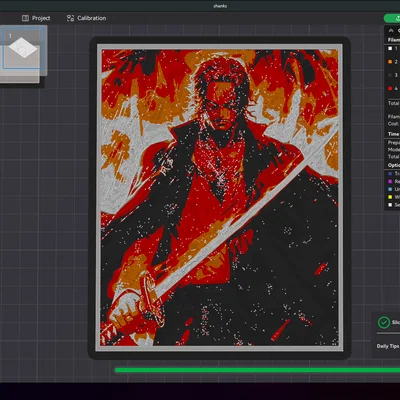Click the black filament 3 color swatch

pos(390,75)
